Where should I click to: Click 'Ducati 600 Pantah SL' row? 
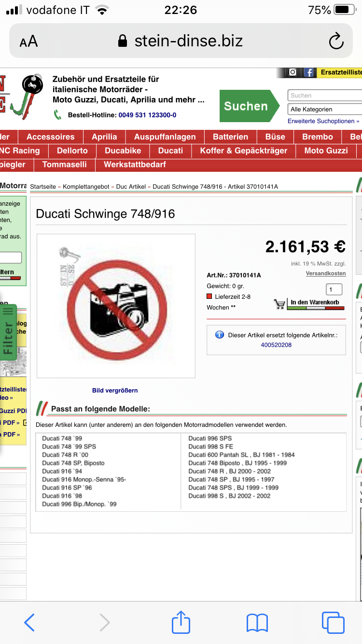pyautogui.click(x=241, y=455)
